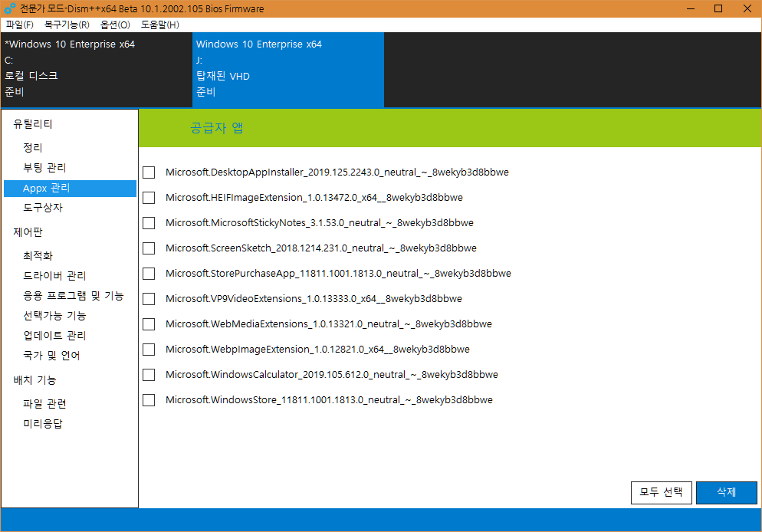Image resolution: width=762 pixels, height=532 pixels.
Task: Click the Microsoft.WebpImageExtension_1.0.12821.0 package name
Action: 317,350
